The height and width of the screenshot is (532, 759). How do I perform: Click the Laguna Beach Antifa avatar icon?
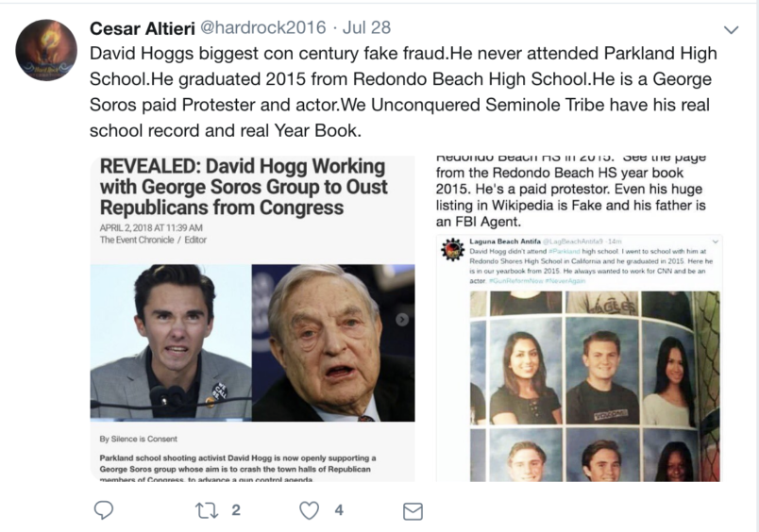click(x=452, y=250)
